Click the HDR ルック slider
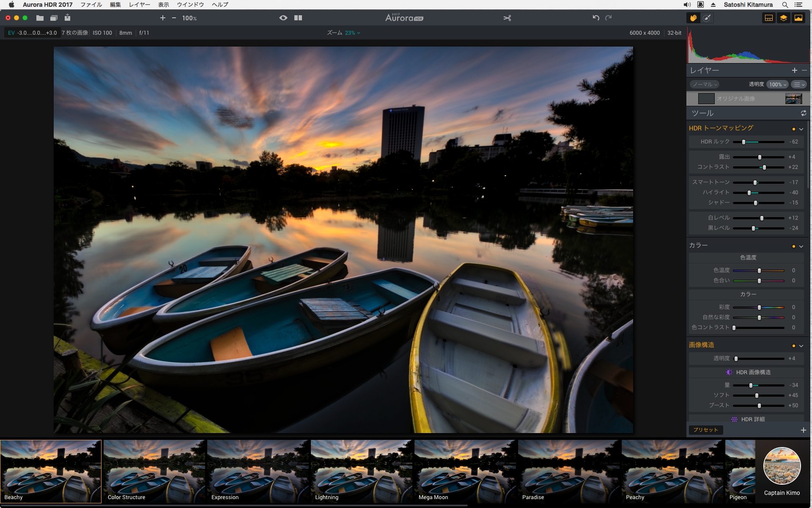812x508 pixels. coord(758,142)
